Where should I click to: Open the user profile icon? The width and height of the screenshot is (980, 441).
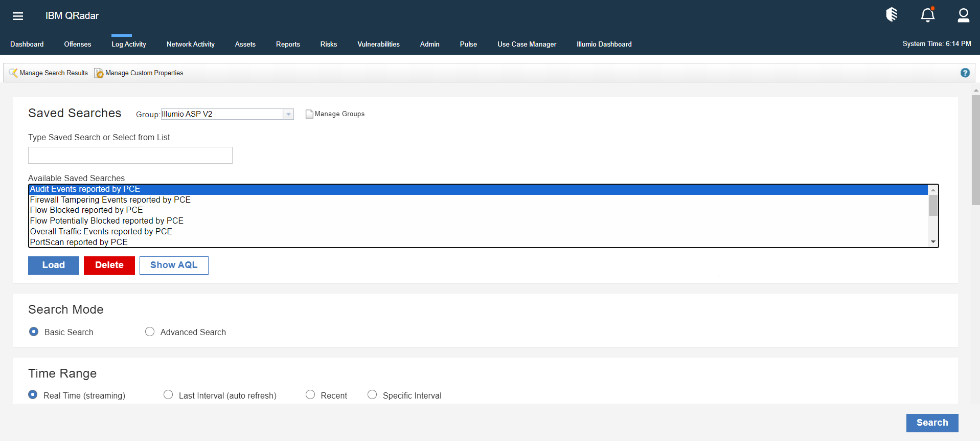pos(963,15)
